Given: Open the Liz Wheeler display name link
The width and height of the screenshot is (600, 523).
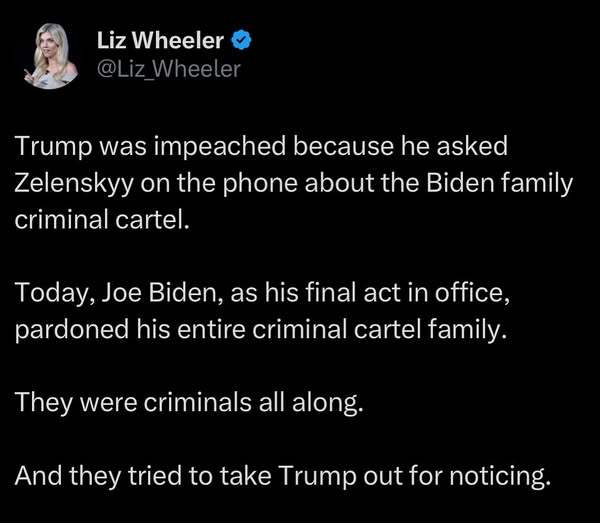Looking at the screenshot, I should [x=160, y=40].
